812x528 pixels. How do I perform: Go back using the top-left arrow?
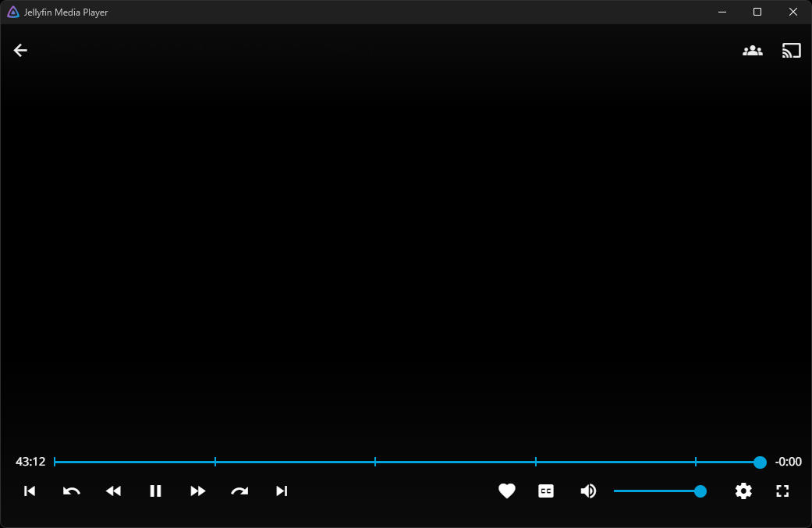click(x=20, y=51)
